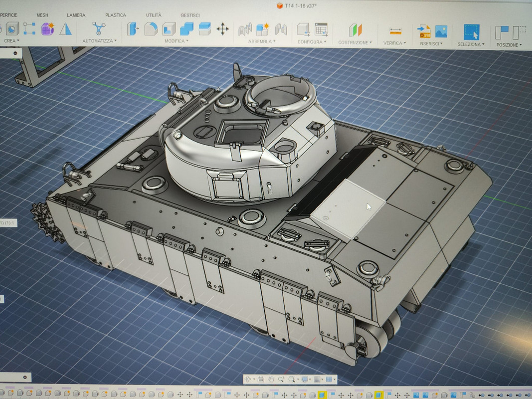Screen dimensions: 532x399
Task: Select the Move/Copy arrows tool
Action: pyautogui.click(x=222, y=29)
